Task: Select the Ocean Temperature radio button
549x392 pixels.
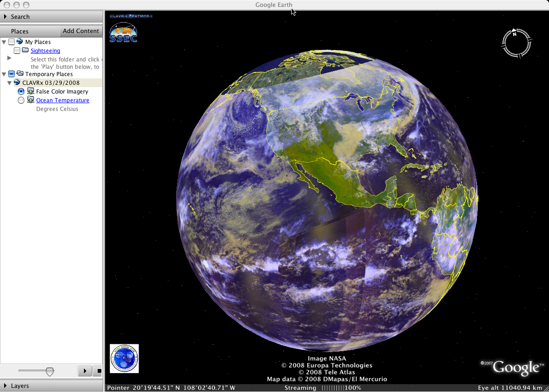Action: [21, 100]
